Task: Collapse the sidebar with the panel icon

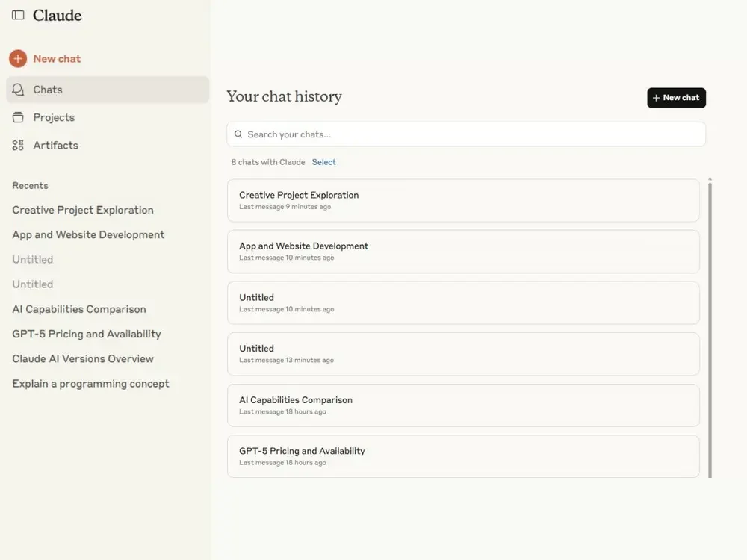Action: [18, 15]
